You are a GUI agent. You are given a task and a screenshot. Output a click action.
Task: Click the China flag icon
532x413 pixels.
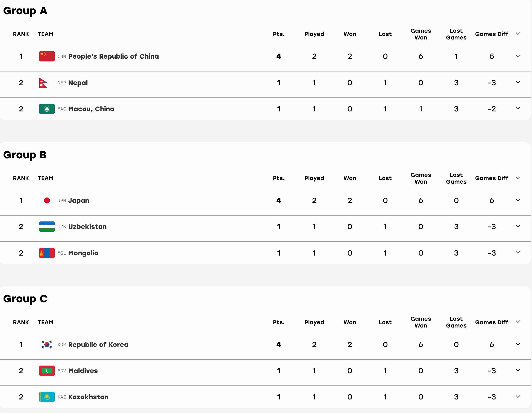(47, 56)
